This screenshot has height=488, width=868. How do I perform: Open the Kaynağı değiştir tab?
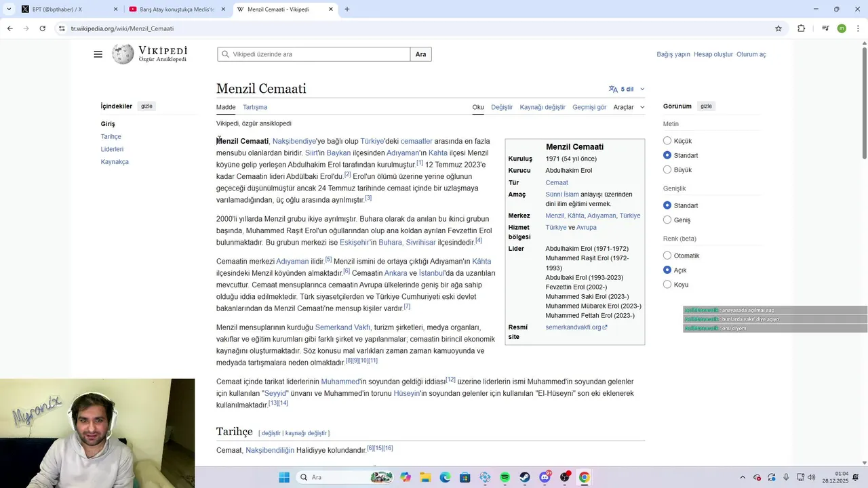[x=542, y=107]
